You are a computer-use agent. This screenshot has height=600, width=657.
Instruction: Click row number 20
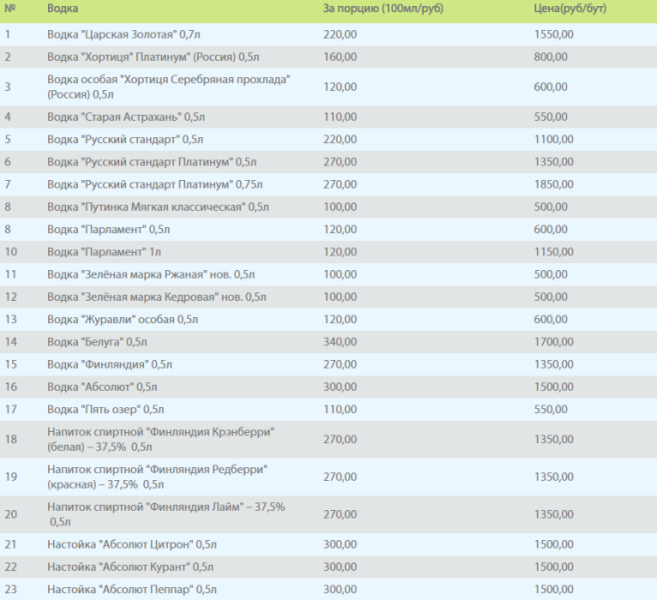coord(11,515)
